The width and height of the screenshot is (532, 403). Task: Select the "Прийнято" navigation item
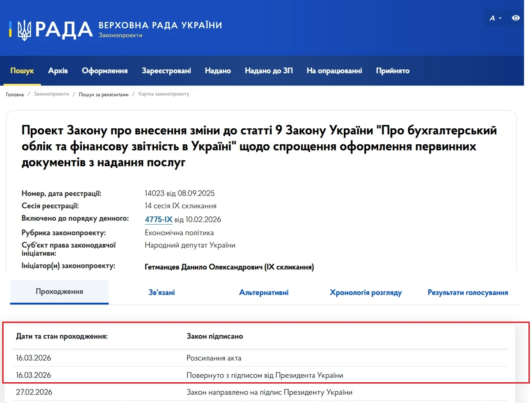[392, 70]
